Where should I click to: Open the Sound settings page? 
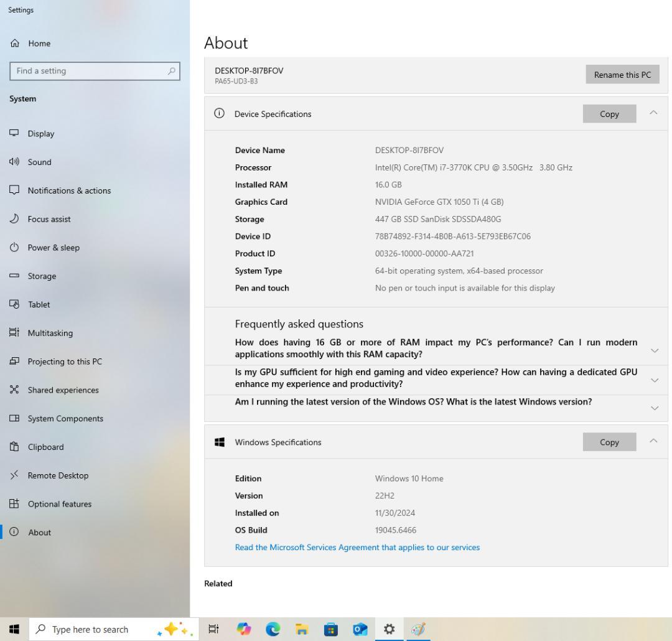coord(39,162)
